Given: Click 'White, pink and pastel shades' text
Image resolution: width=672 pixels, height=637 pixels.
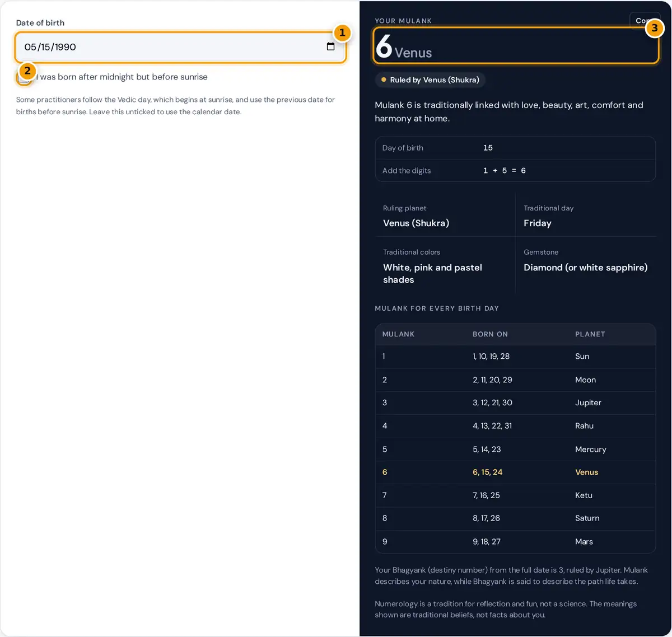Looking at the screenshot, I should 432,274.
